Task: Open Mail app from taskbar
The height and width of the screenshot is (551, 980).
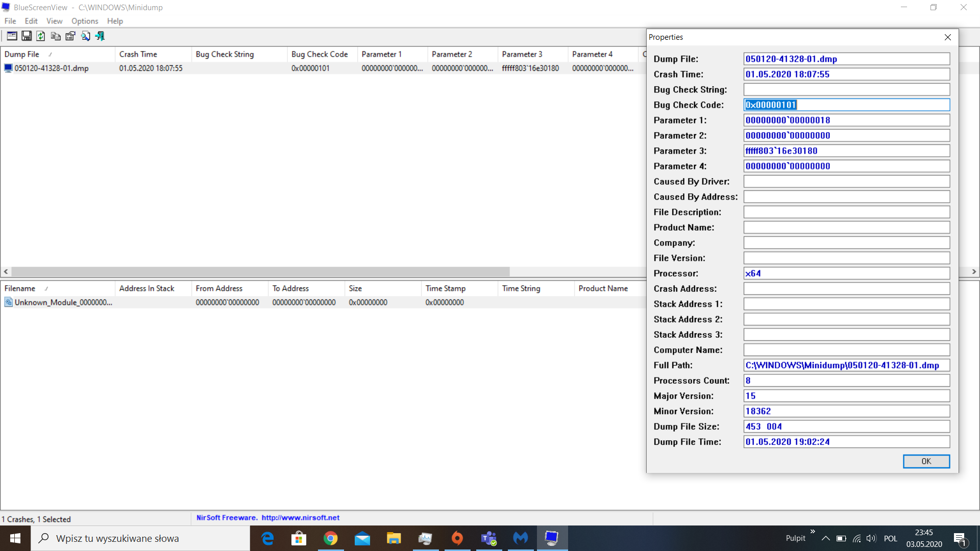Action: click(362, 538)
